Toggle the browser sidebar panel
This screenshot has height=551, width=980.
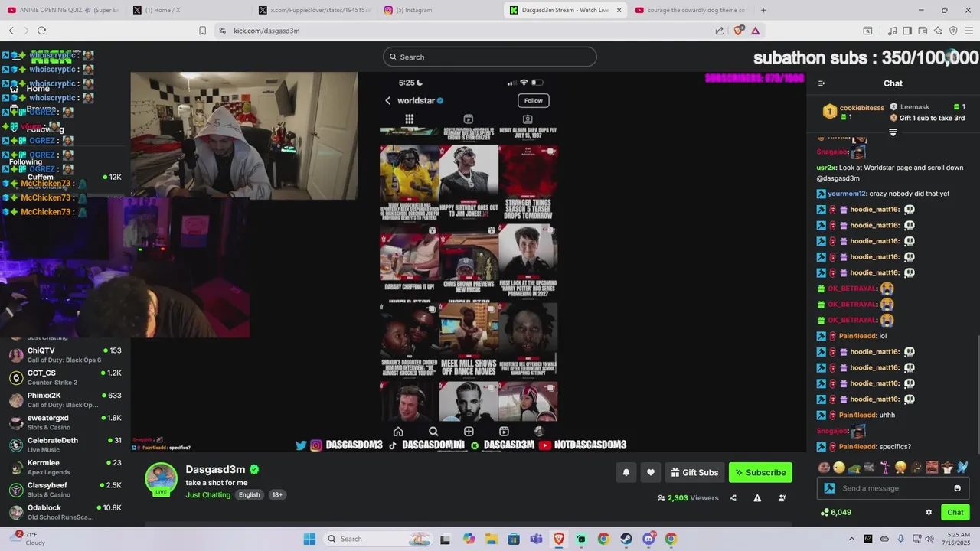pos(907,31)
